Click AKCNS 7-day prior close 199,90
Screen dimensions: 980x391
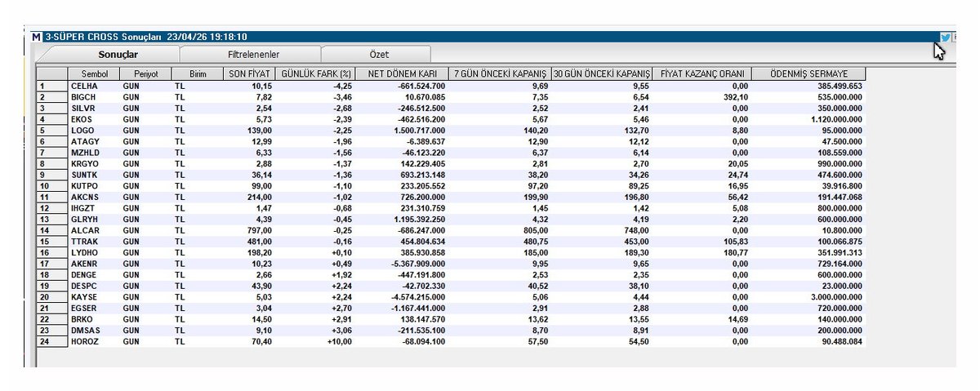[x=535, y=198]
